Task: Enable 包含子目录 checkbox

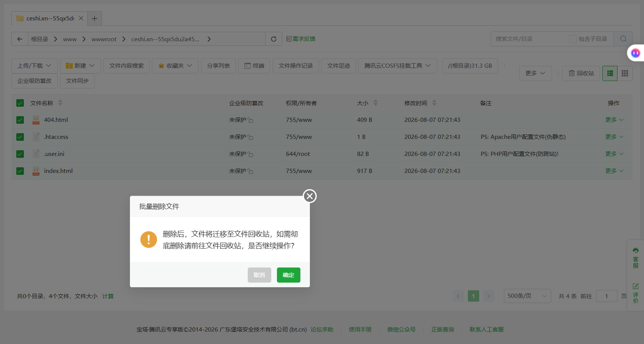Action: [x=573, y=39]
